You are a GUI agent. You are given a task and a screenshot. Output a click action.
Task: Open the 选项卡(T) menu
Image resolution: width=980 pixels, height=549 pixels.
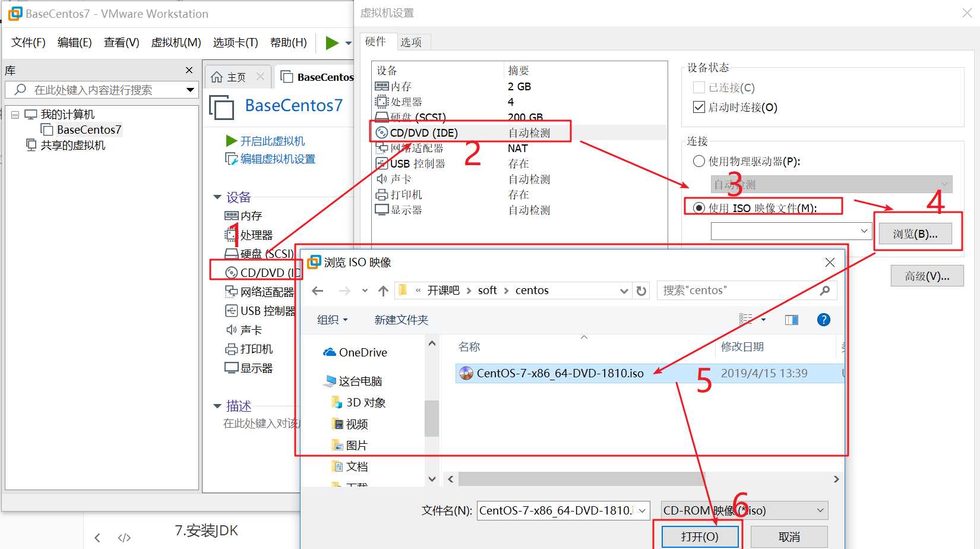[x=235, y=43]
